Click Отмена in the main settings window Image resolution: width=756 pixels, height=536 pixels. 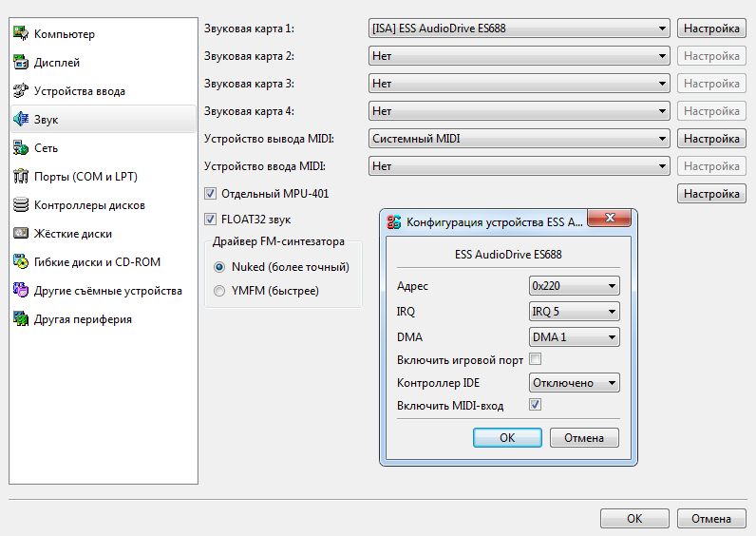pos(711,519)
